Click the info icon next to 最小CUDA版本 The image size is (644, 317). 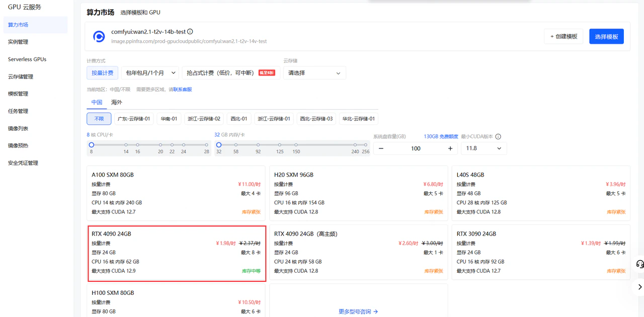click(x=498, y=136)
